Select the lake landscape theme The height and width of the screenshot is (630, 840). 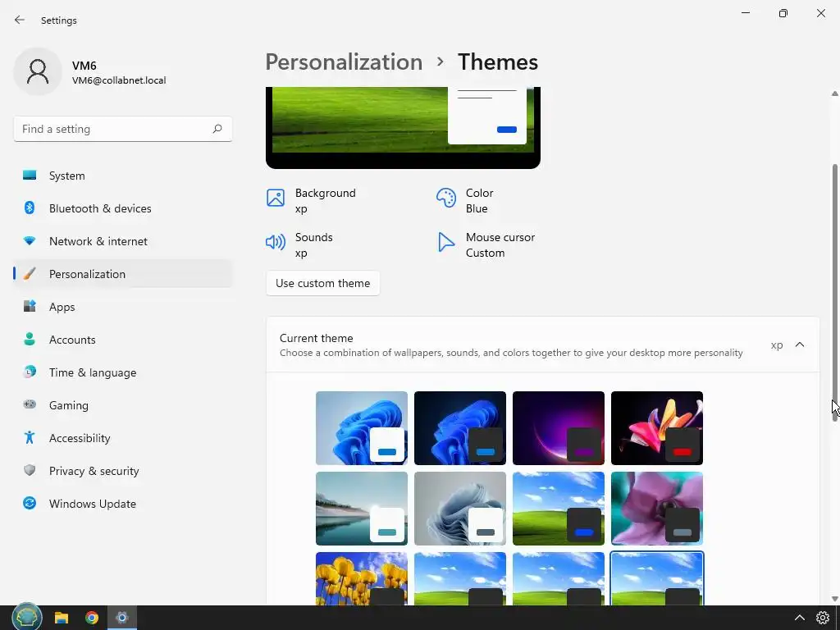coord(362,509)
